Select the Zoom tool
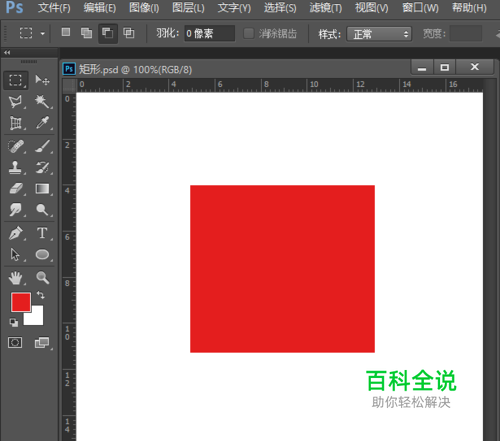This screenshot has width=500, height=441. tap(42, 278)
